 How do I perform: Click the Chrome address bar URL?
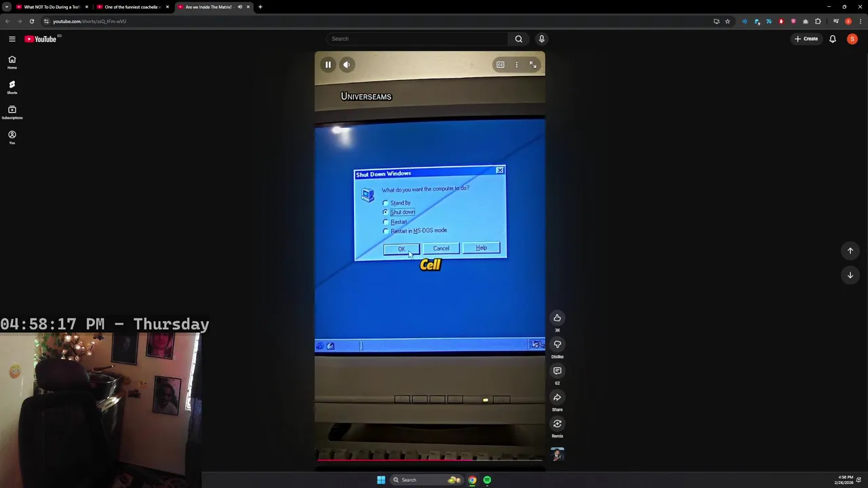[90, 21]
